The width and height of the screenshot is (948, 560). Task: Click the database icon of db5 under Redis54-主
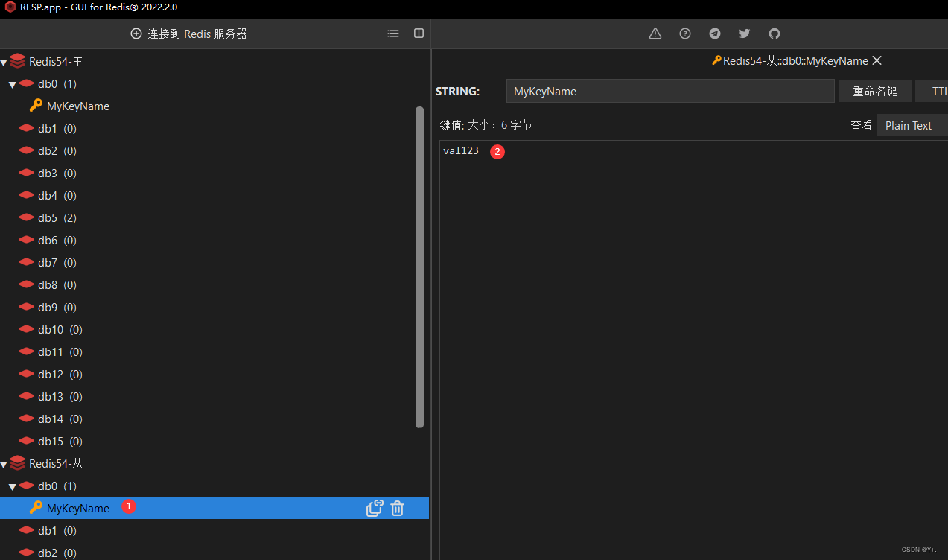click(x=27, y=217)
